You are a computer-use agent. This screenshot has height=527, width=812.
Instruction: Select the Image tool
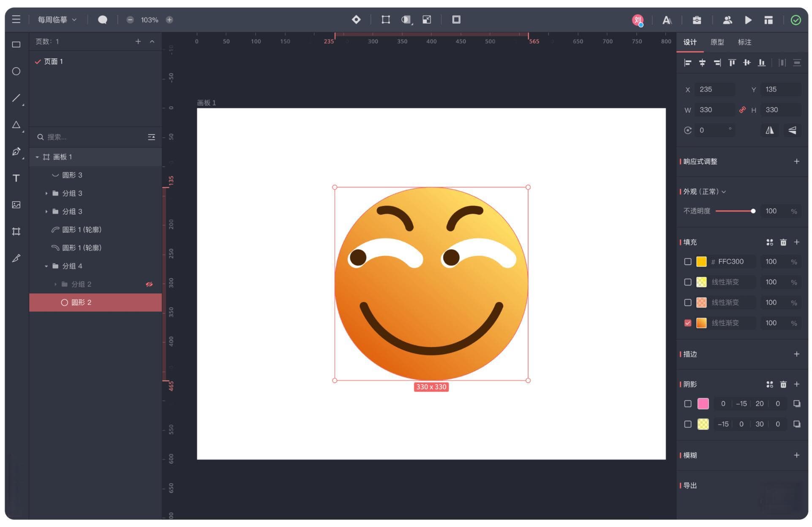[x=16, y=205]
